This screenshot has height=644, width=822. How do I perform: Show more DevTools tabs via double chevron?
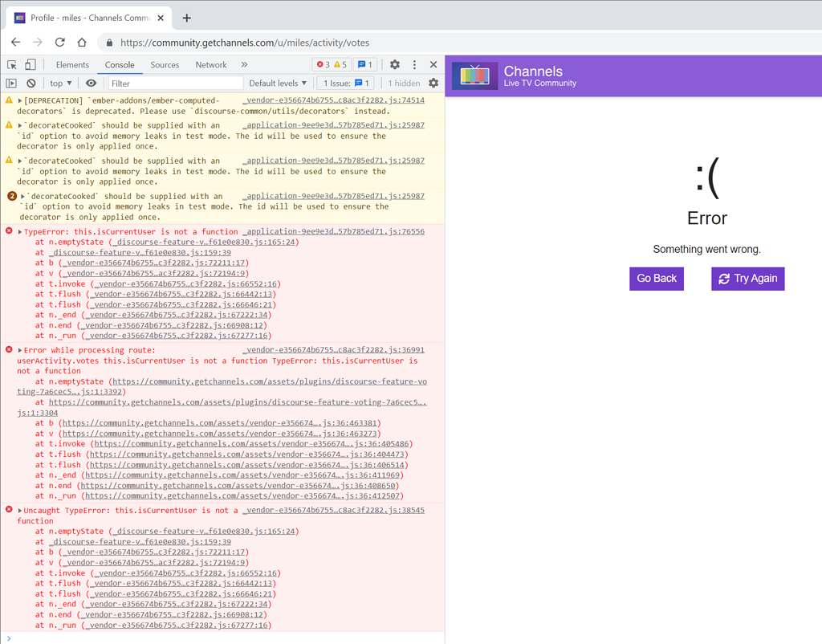[244, 64]
